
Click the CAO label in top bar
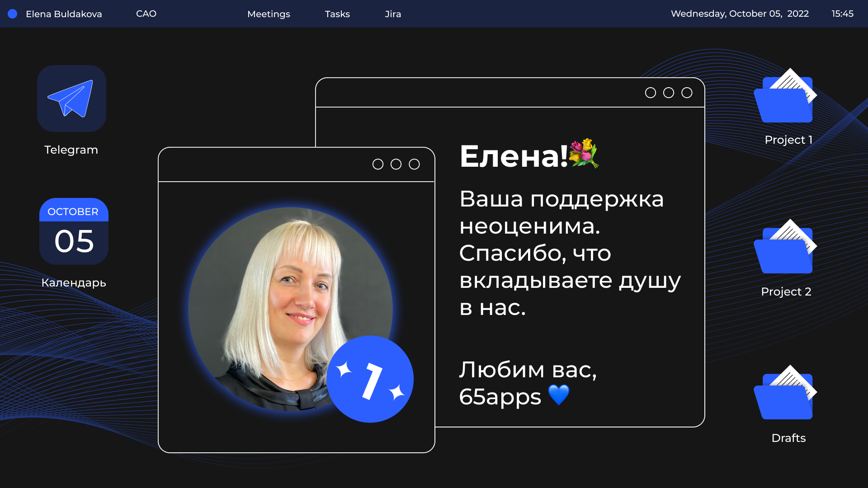point(146,14)
